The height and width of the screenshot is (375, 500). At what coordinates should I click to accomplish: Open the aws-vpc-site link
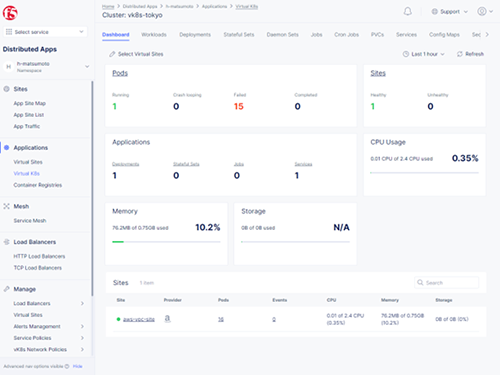click(139, 319)
